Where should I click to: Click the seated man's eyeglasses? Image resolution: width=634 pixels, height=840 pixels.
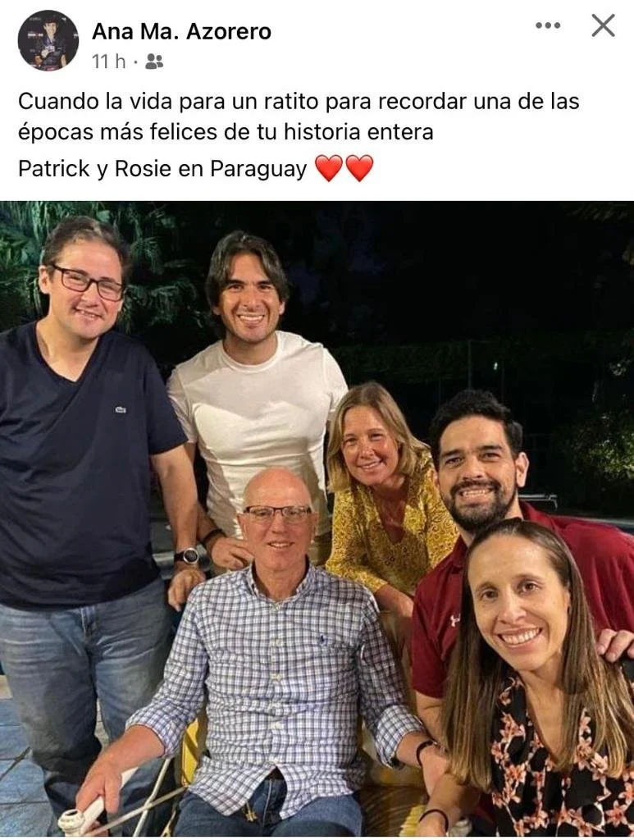277,514
